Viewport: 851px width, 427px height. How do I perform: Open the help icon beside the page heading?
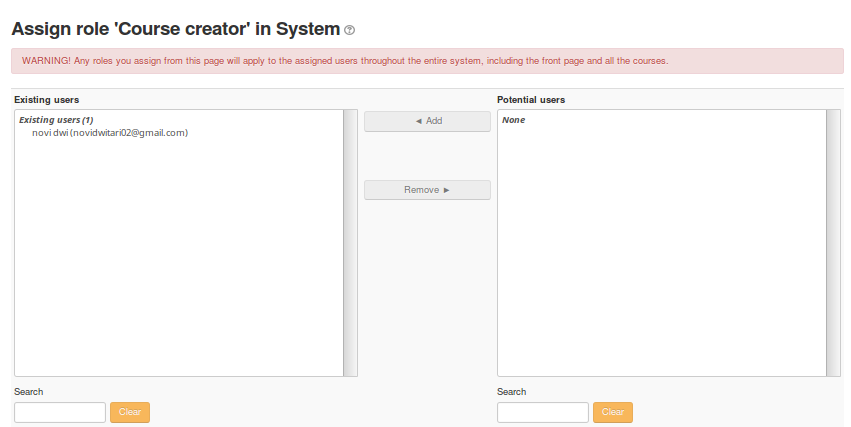349,31
